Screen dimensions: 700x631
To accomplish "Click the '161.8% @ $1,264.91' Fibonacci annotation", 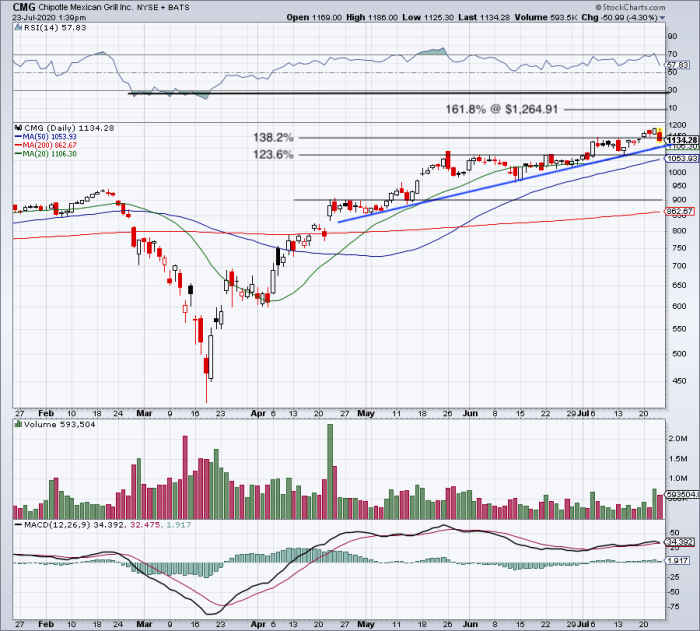I will (x=502, y=109).
